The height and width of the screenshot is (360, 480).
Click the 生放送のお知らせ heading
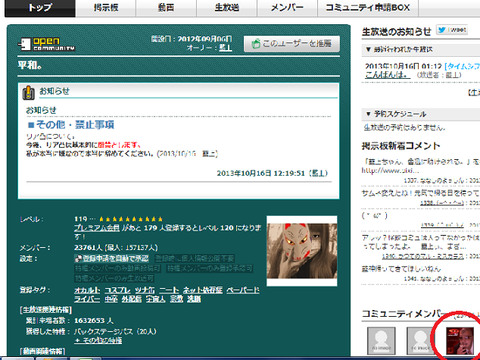pyautogui.click(x=396, y=32)
